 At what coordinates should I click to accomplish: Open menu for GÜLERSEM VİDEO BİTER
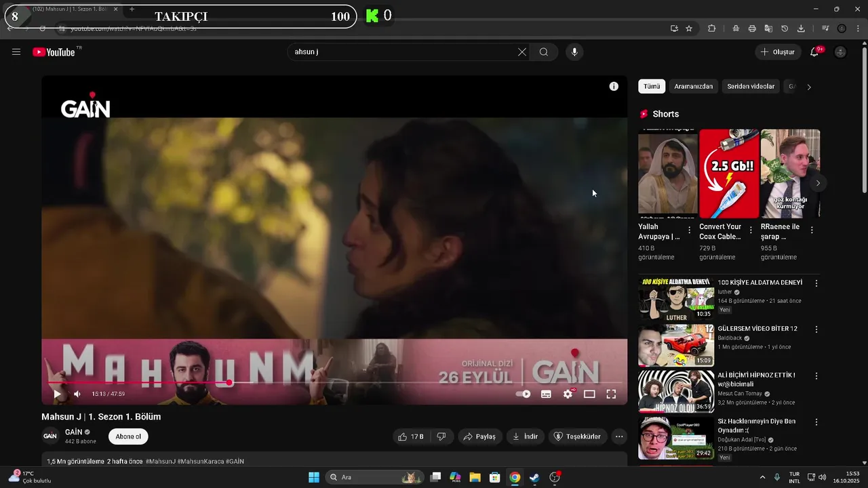[816, 329]
